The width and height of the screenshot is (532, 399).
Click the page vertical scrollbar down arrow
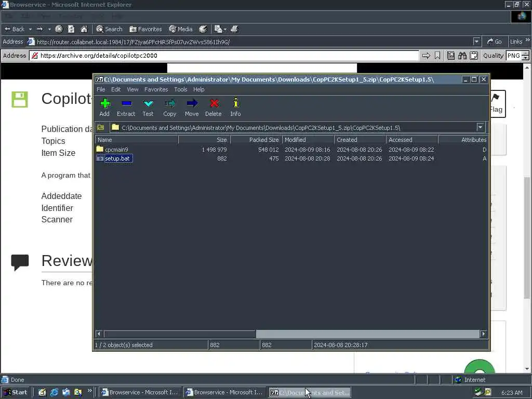point(527,369)
